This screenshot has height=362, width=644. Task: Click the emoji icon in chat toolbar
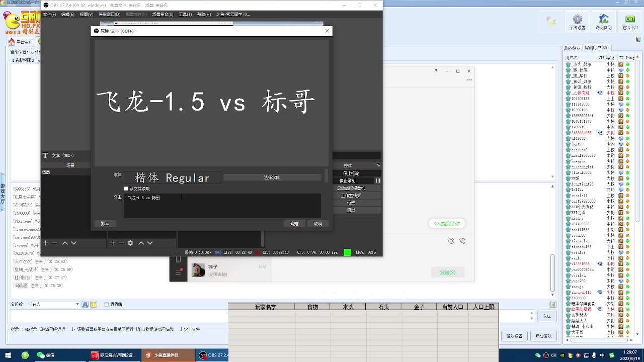(451, 241)
